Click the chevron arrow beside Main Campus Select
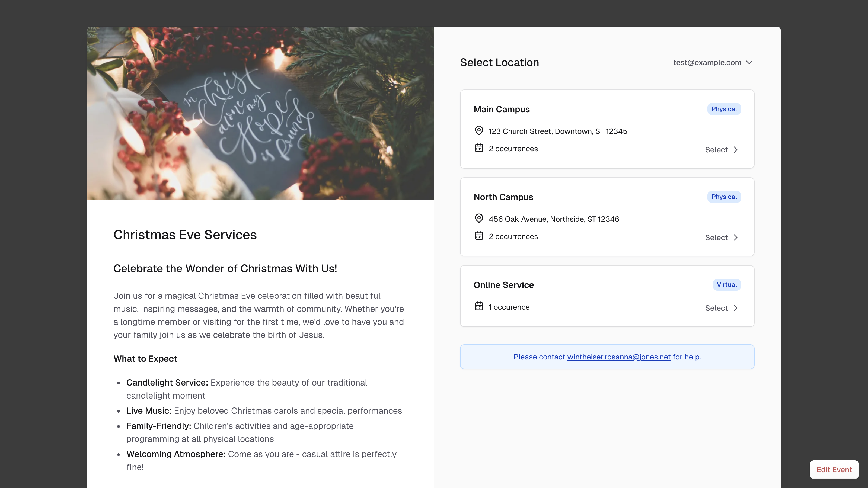The image size is (868, 488). [736, 150]
